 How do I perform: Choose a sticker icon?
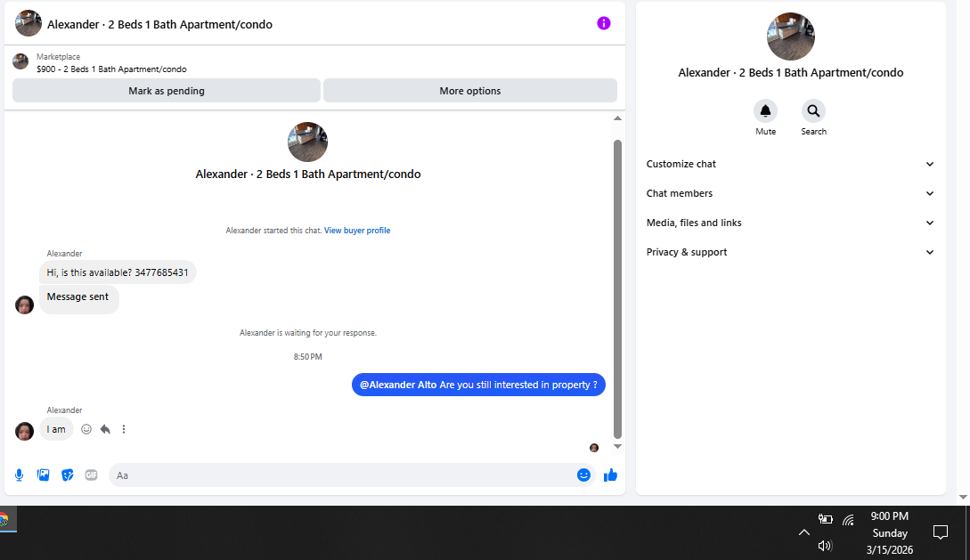(68, 475)
